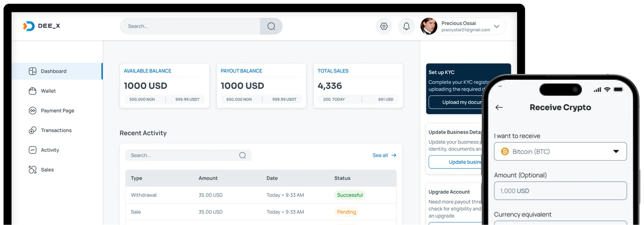644x225 pixels.
Task: Click 999.99 USDT under Payout Balance
Action: tap(284, 99)
